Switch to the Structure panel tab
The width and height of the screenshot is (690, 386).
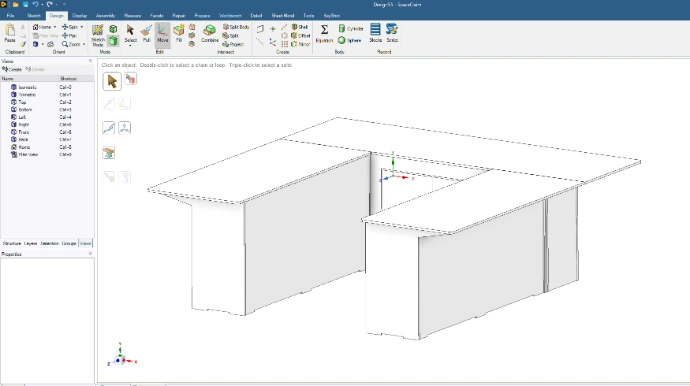pos(12,243)
